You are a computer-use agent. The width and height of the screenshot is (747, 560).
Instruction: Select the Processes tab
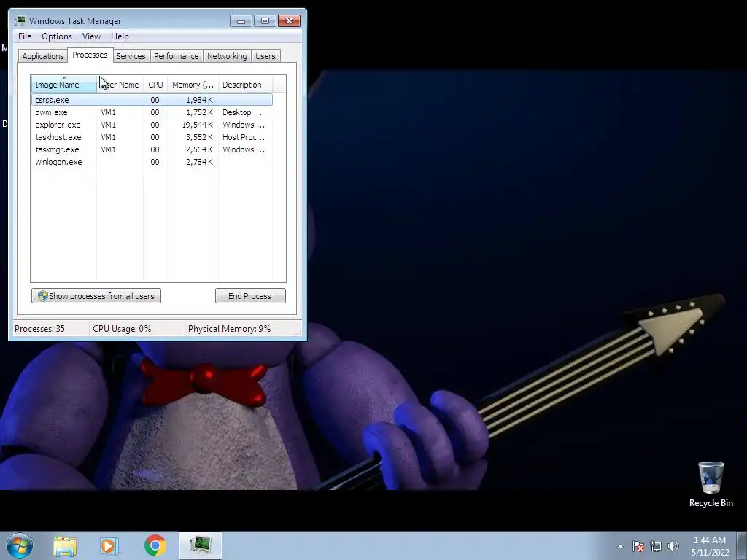point(90,55)
